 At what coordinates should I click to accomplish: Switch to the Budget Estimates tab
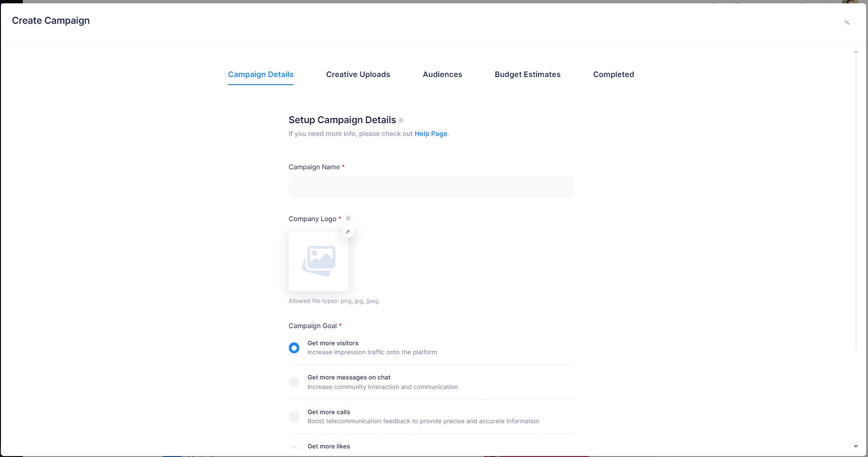click(527, 75)
